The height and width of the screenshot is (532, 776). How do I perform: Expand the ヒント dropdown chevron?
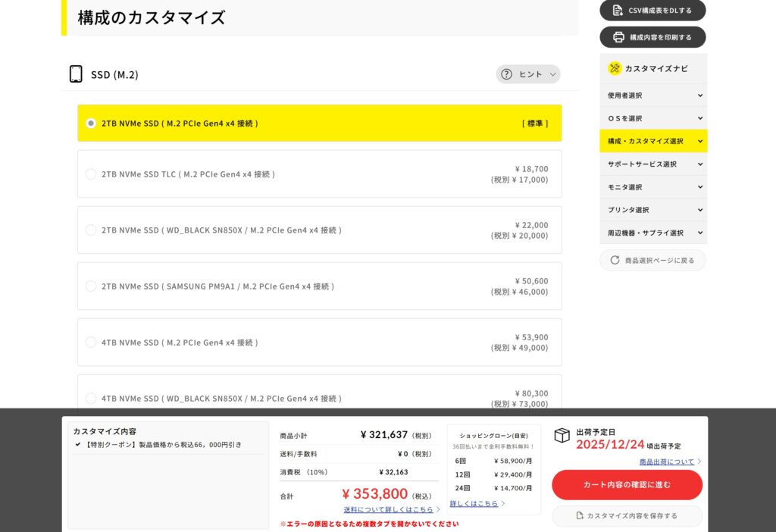point(552,74)
